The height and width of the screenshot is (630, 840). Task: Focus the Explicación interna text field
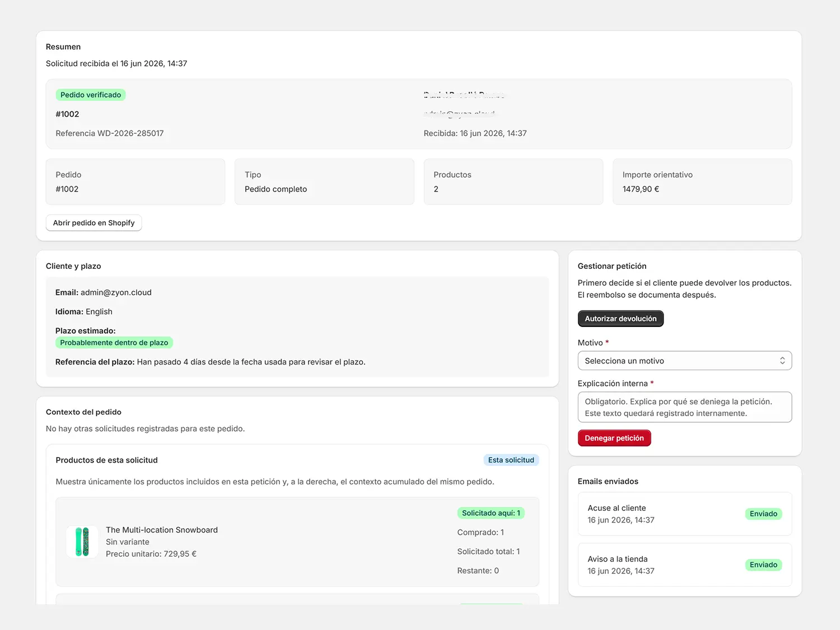pos(684,407)
